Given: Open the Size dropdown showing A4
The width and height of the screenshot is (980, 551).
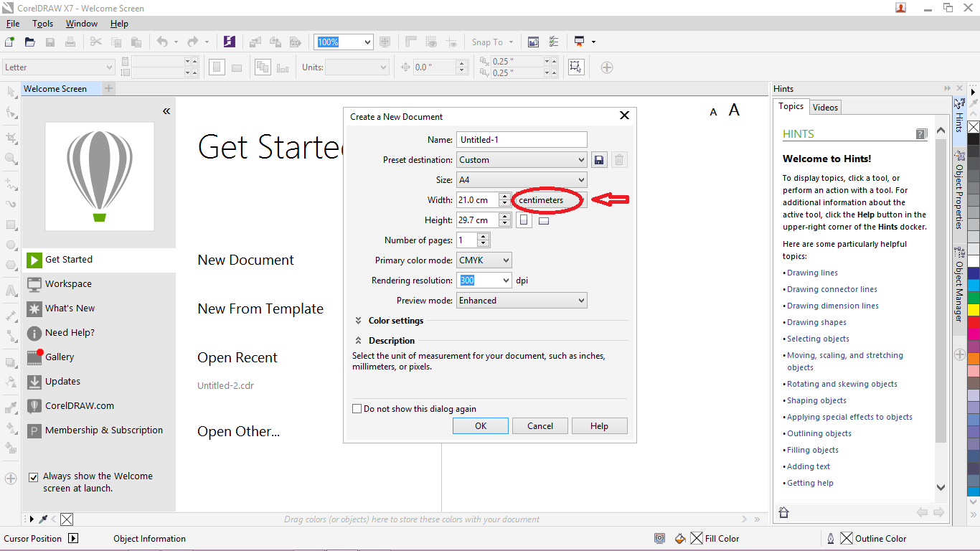Looking at the screenshot, I should pyautogui.click(x=522, y=179).
